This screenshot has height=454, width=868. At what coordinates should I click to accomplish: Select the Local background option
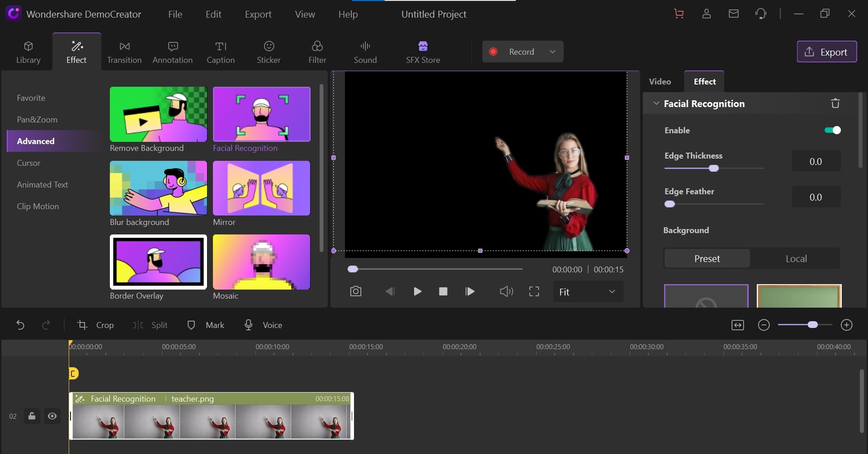tap(796, 258)
